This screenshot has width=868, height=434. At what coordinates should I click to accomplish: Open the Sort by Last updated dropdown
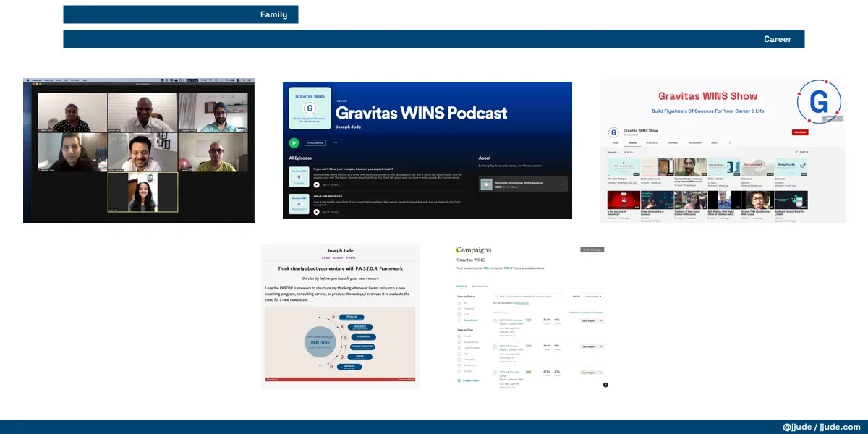pyautogui.click(x=592, y=296)
